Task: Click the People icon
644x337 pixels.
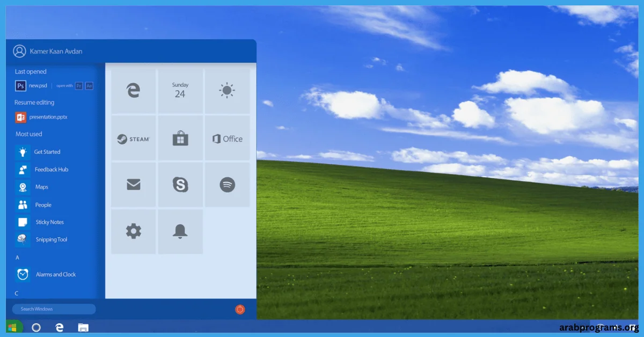Action: 23,205
